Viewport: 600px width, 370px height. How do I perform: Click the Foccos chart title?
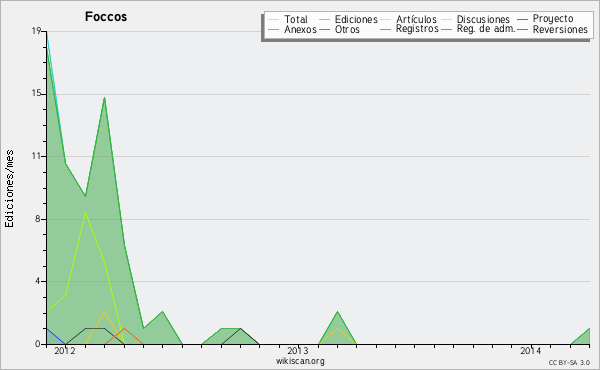(106, 17)
